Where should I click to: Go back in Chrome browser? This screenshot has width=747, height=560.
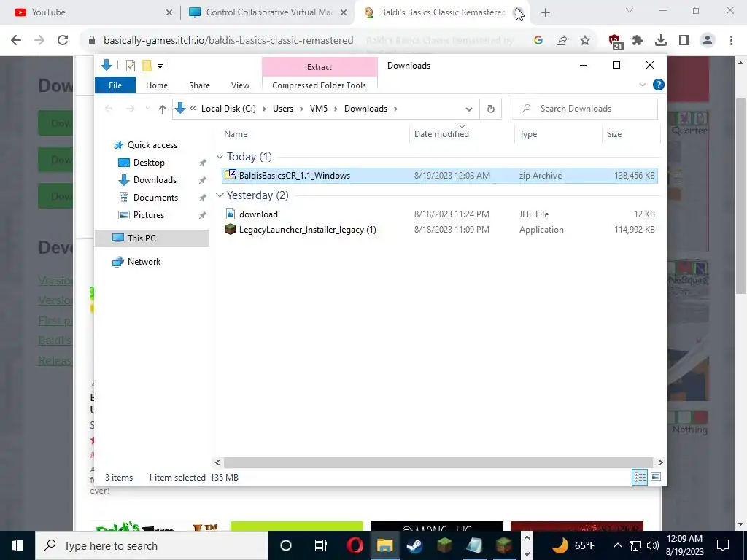pos(16,41)
